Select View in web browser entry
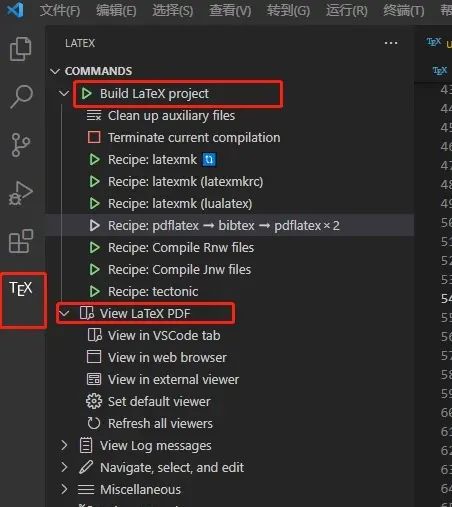Image resolution: width=452 pixels, height=507 pixels. 167,357
